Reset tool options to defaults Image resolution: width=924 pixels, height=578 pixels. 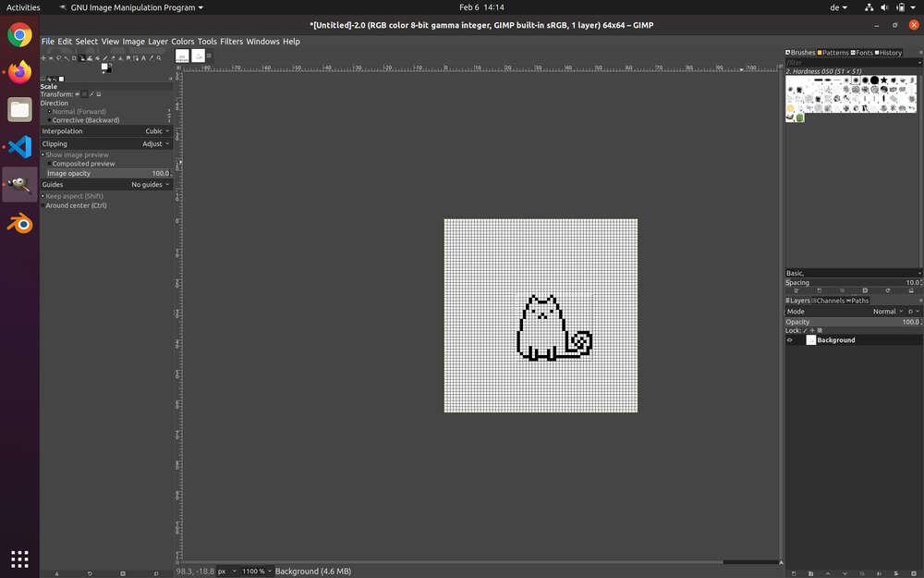pos(156,573)
